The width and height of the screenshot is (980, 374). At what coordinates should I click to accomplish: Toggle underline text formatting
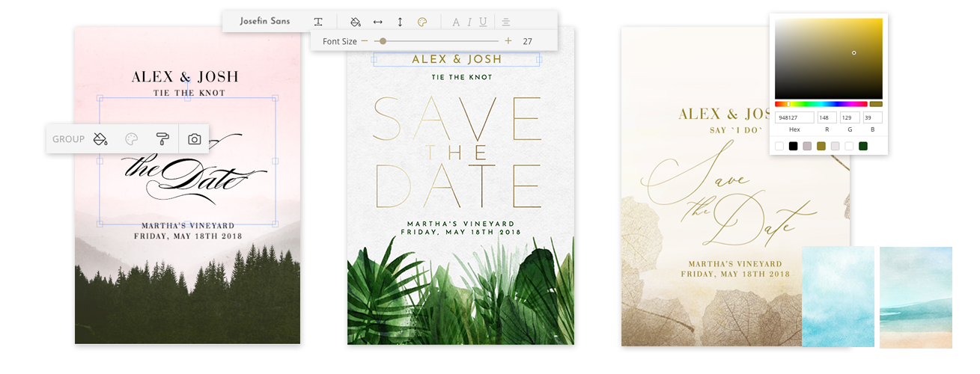(483, 22)
